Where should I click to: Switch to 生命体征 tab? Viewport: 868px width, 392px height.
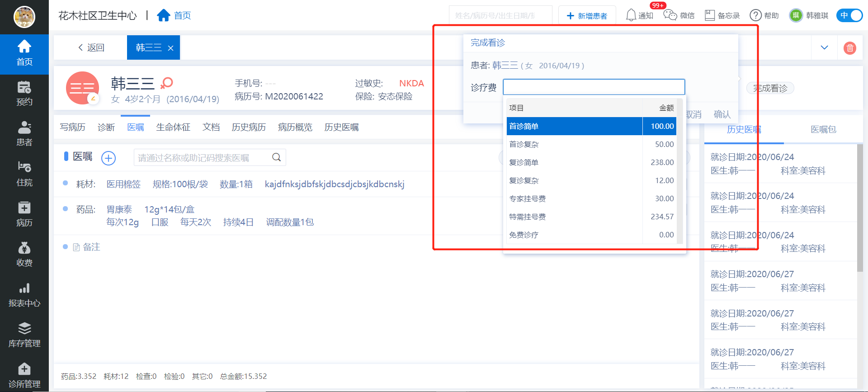173,127
